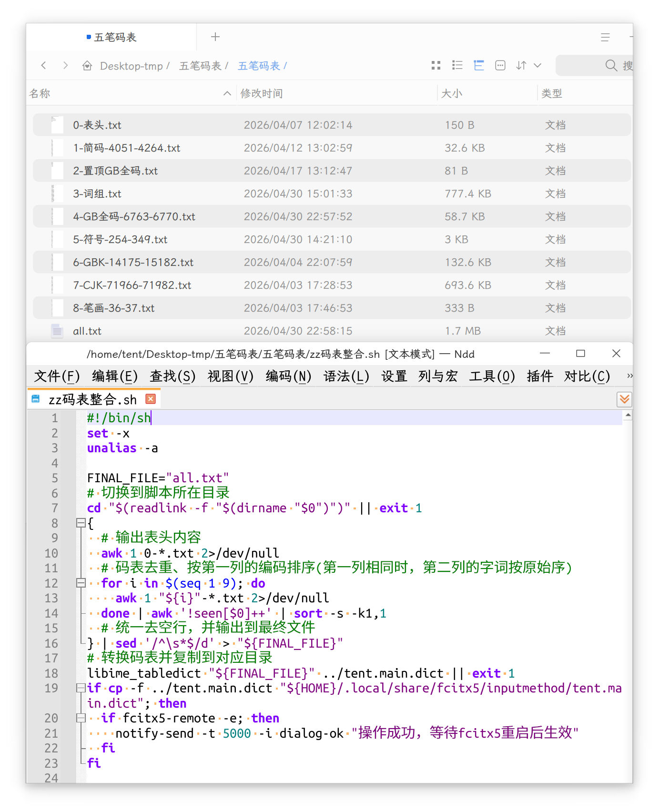Go forward in the file manager

(x=65, y=65)
